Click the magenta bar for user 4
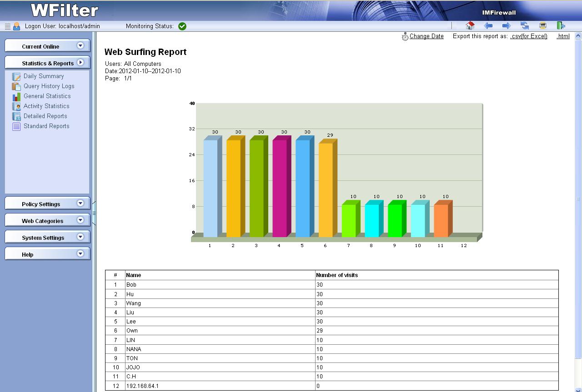The height and width of the screenshot is (392, 582). point(280,188)
